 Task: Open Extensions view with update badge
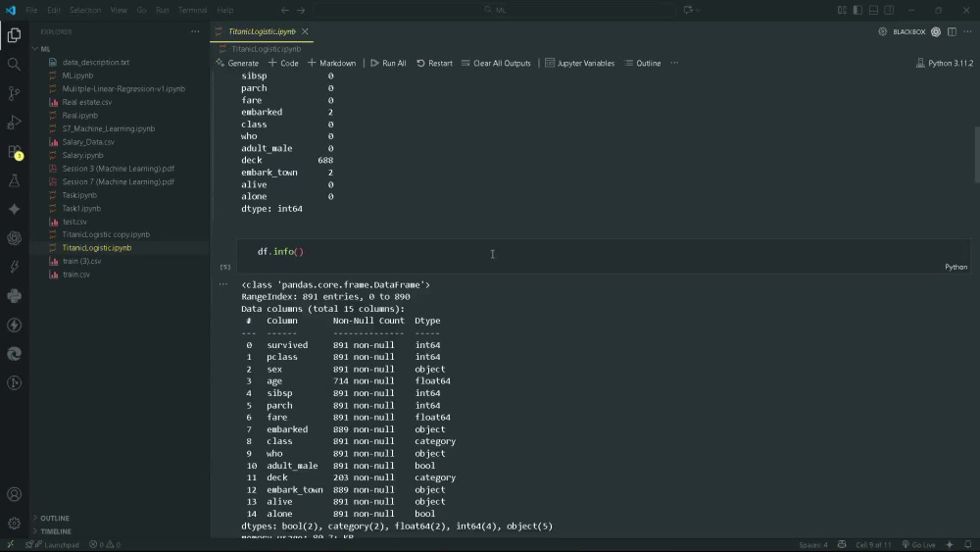click(x=14, y=151)
